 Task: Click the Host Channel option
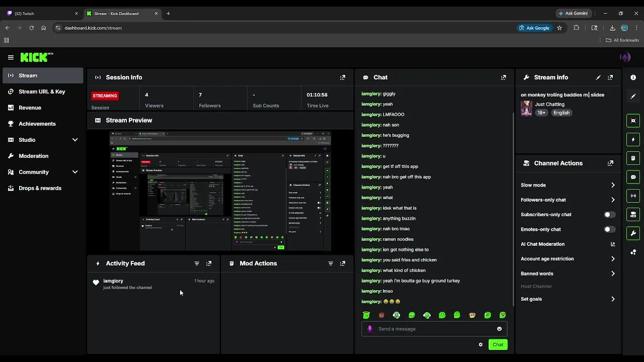coord(536,287)
